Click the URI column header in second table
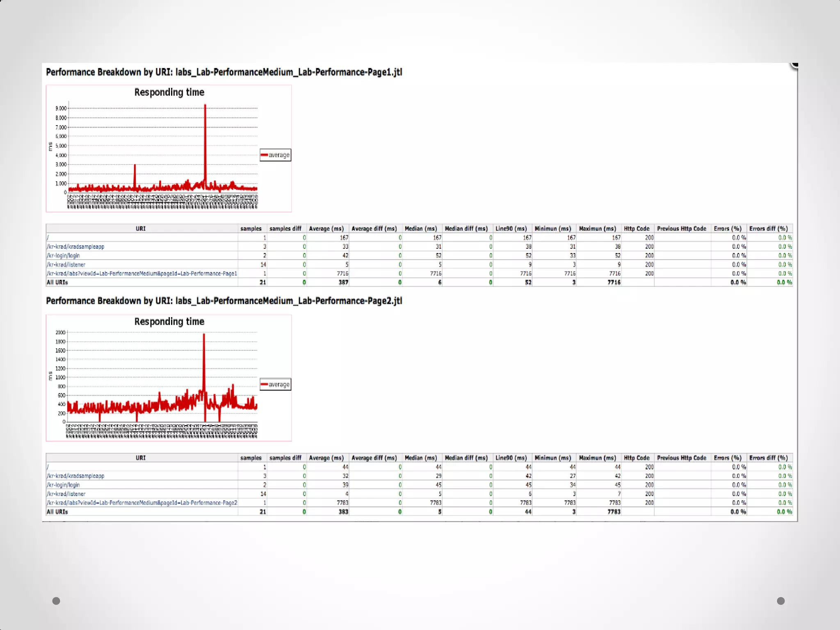 click(141, 458)
